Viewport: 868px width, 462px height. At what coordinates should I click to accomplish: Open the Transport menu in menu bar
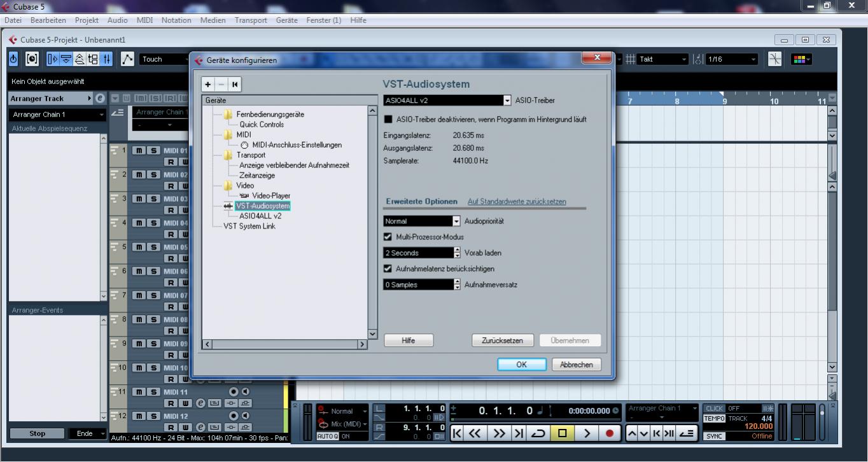pos(251,20)
